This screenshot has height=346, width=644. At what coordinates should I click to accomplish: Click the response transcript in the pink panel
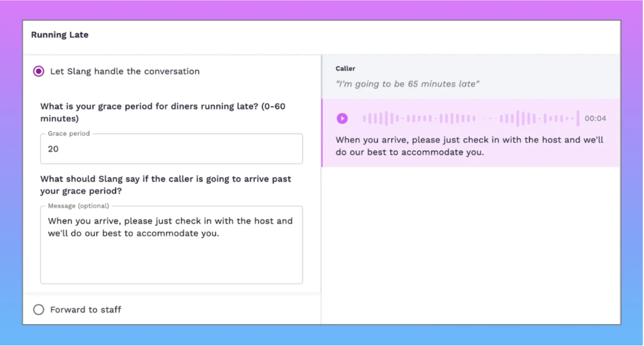point(469,146)
